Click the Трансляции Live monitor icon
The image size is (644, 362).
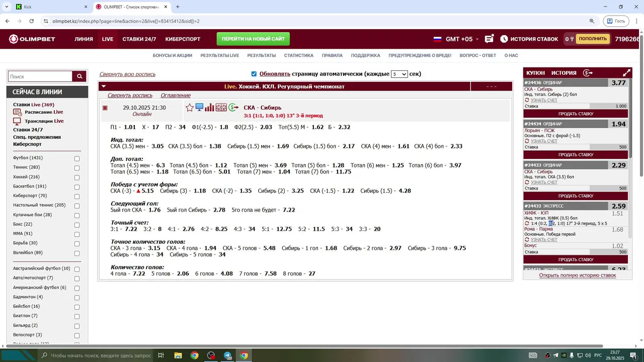click(18, 121)
